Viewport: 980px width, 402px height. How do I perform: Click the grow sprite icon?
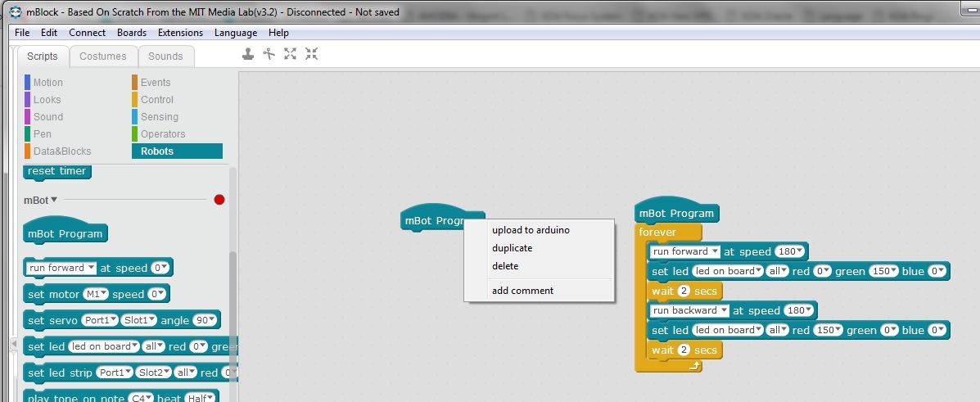[x=290, y=54]
